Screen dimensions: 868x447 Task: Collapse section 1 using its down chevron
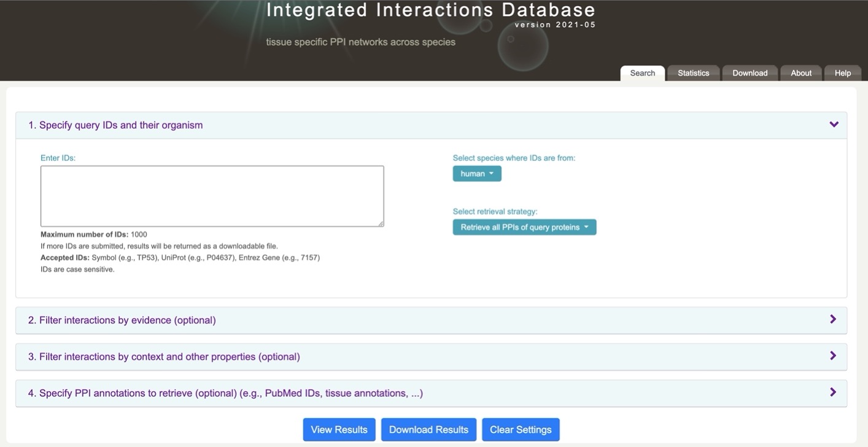point(834,125)
